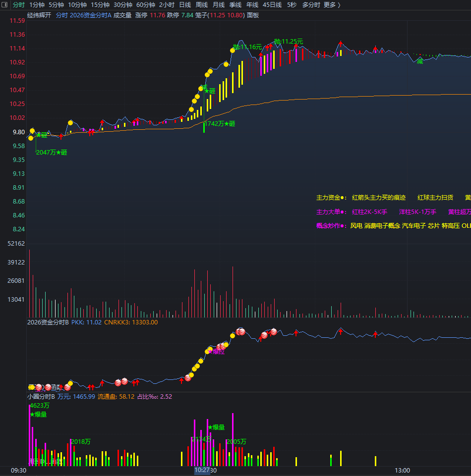The image size is (471, 476).
Task: Switch to the 周线 weekly chart
Action: click(x=202, y=5)
